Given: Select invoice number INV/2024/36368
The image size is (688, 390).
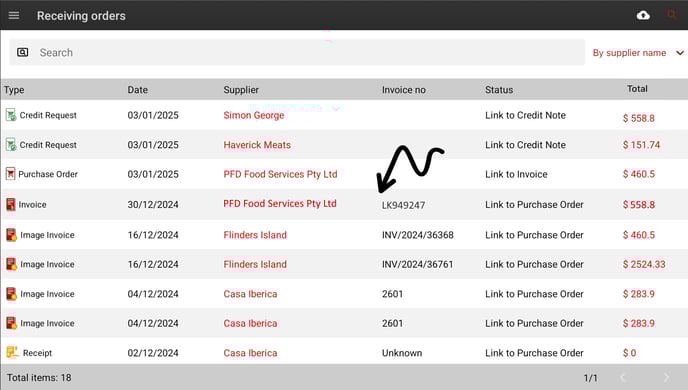Looking at the screenshot, I should coord(418,235).
